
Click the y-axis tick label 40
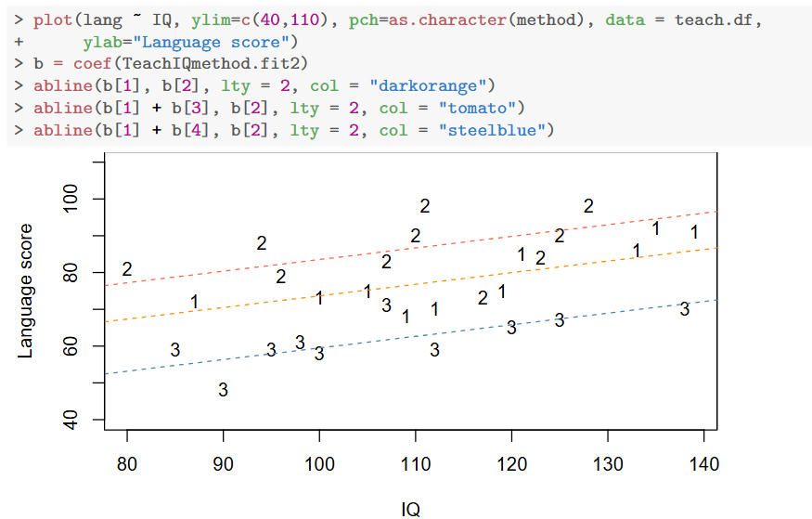point(79,421)
